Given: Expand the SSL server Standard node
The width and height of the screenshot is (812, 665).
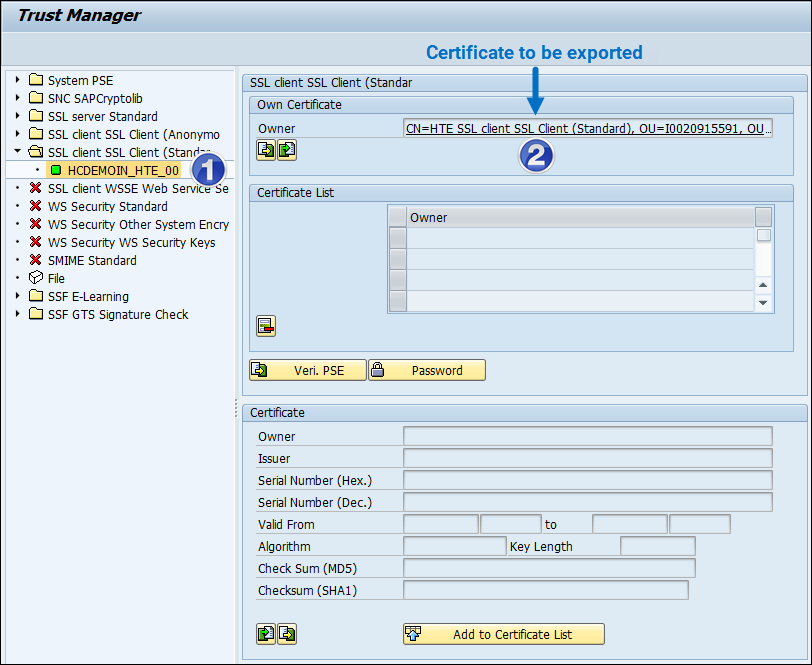Looking at the screenshot, I should [18, 116].
